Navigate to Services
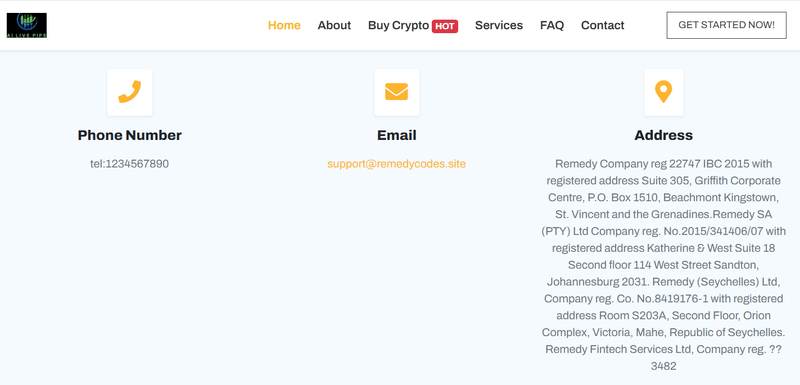 (499, 25)
